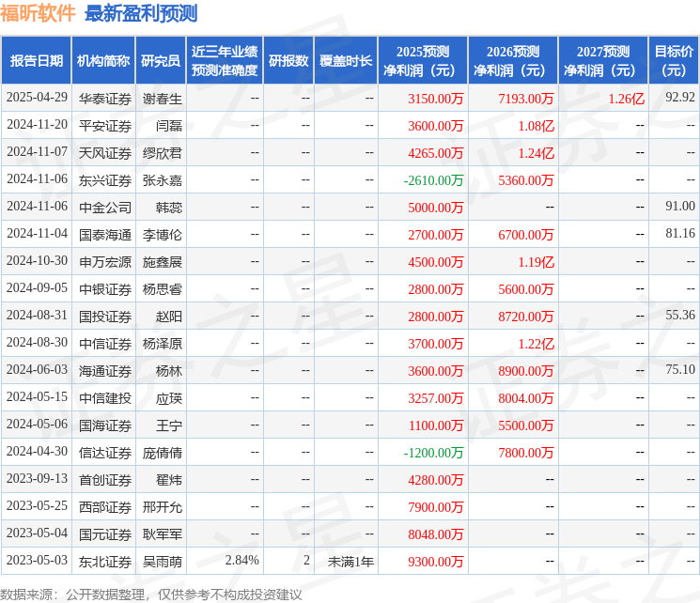Screen dimensions: 700x603
Task: Select analyst 李博伦
Action: (x=162, y=235)
